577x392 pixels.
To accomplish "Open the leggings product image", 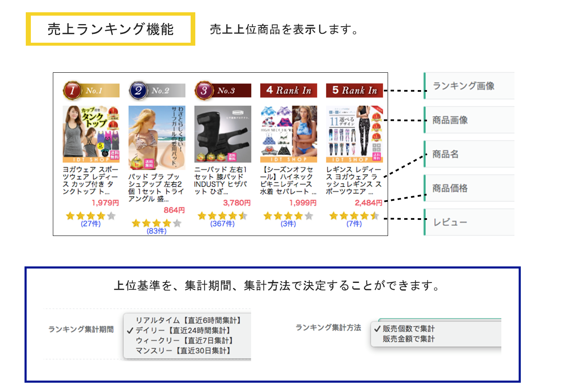I will click(x=354, y=134).
